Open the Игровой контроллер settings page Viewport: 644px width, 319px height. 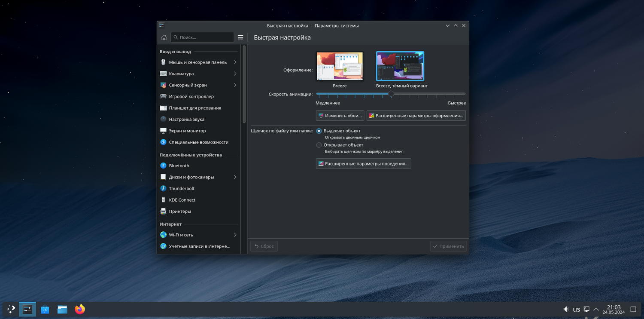click(x=198, y=96)
